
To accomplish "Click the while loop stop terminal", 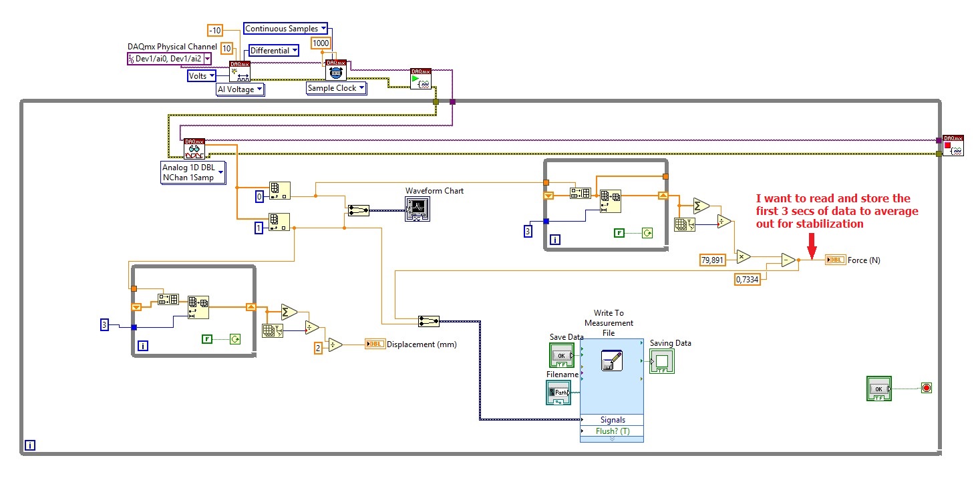I will (x=926, y=388).
